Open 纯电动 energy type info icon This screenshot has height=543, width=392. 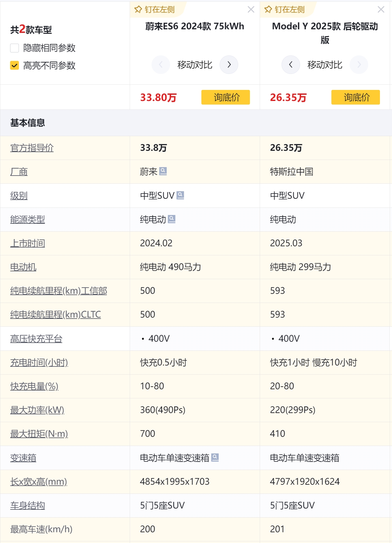pos(172,219)
